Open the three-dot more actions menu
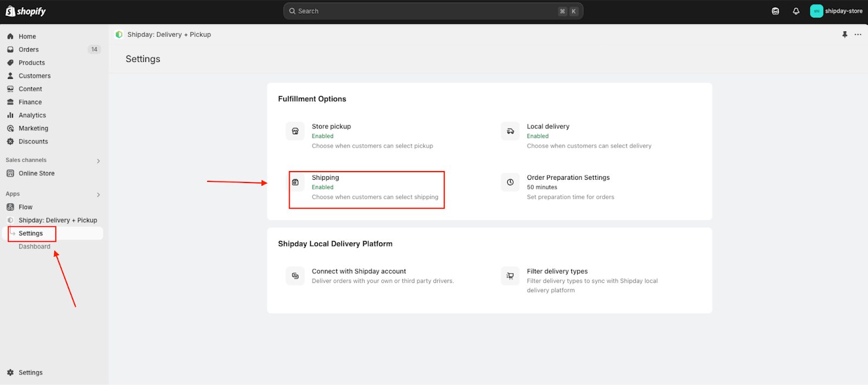868x385 pixels. point(858,34)
